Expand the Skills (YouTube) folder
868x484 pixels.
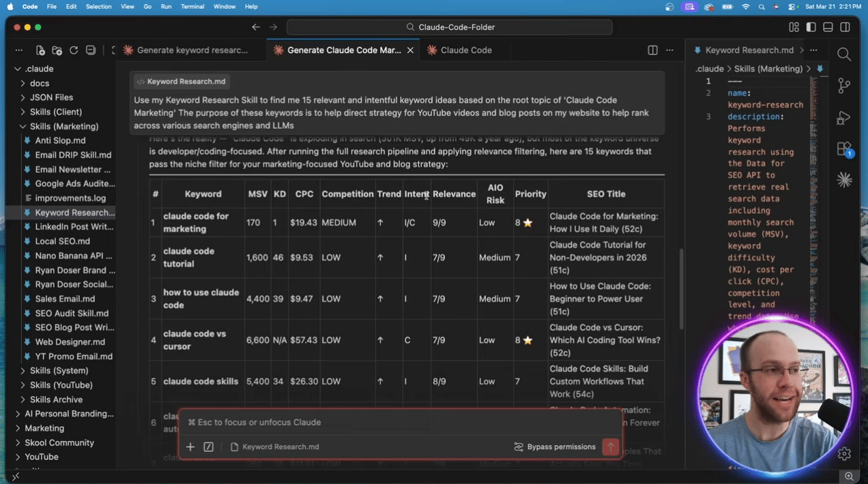(x=61, y=385)
